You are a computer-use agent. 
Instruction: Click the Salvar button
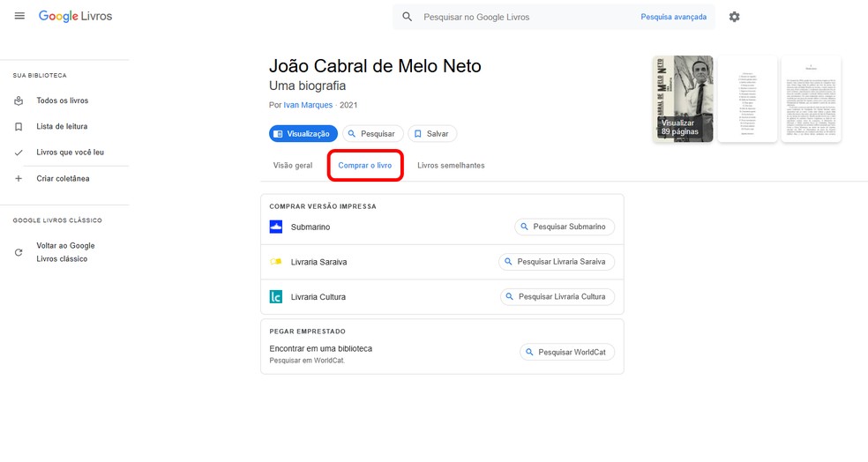coord(431,134)
